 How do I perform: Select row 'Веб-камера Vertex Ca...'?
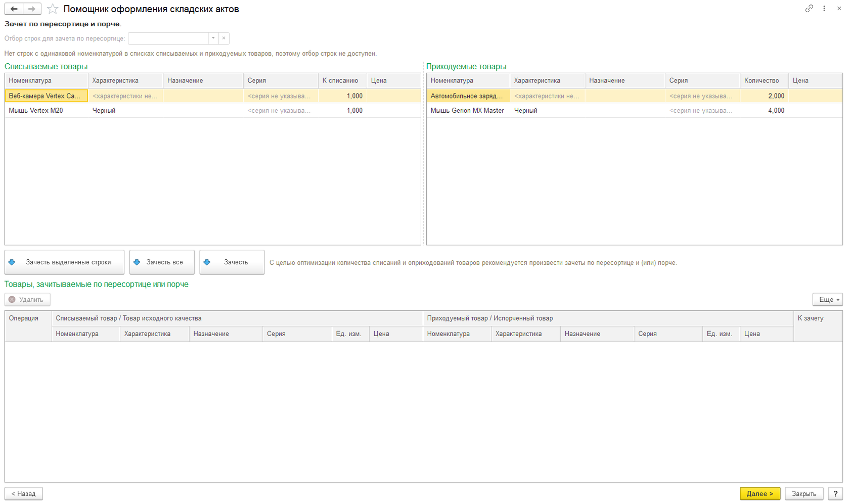point(213,96)
